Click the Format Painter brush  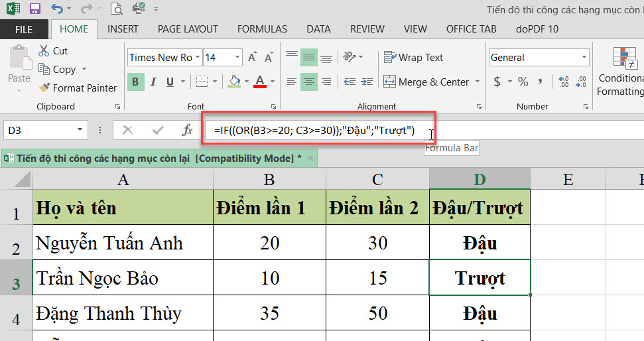tap(77, 88)
